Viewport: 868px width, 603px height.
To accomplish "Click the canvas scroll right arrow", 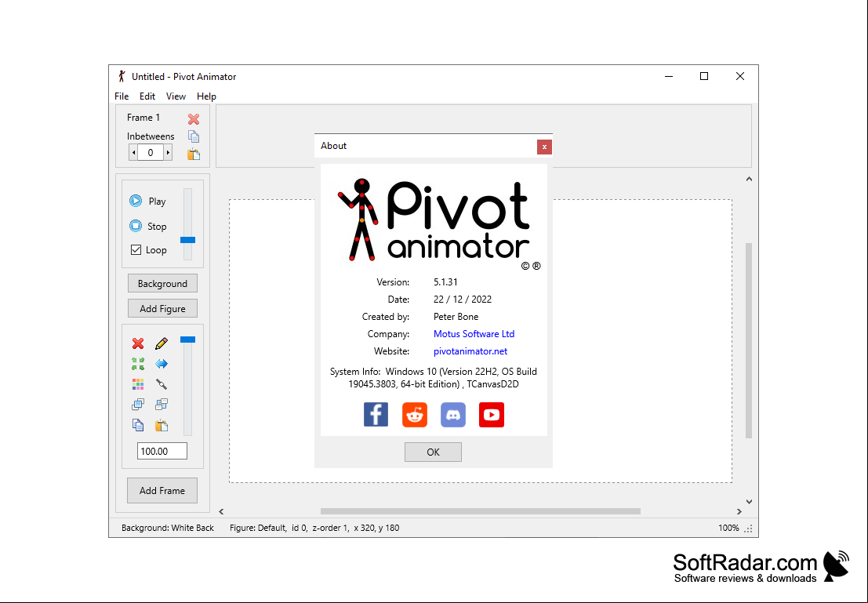I will [739, 511].
